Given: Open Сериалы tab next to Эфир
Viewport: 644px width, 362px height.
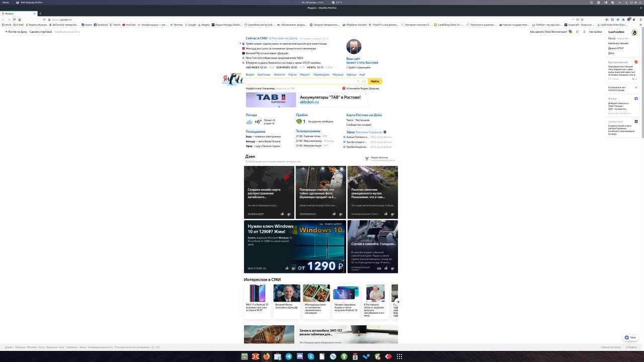Looking at the screenshot, I should pos(376,132).
